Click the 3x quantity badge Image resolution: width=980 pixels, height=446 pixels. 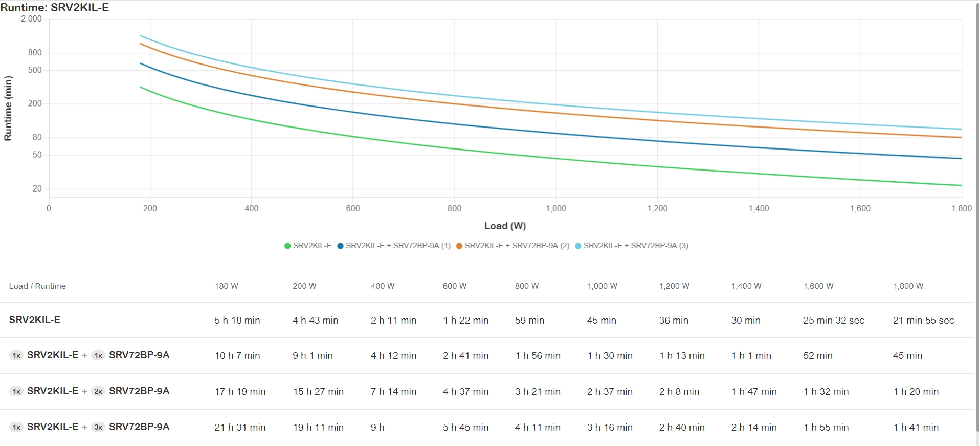(x=98, y=427)
